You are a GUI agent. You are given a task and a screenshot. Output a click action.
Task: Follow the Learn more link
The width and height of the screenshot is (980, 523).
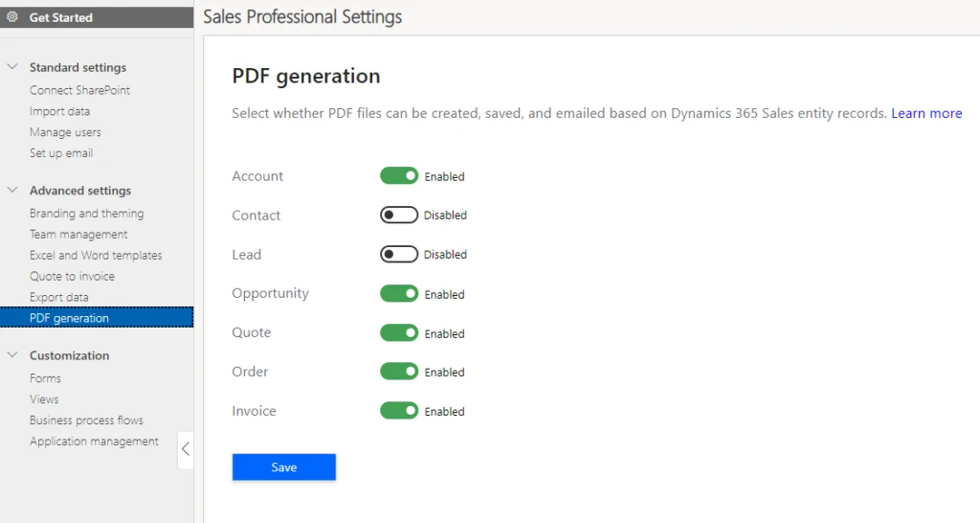click(x=926, y=113)
